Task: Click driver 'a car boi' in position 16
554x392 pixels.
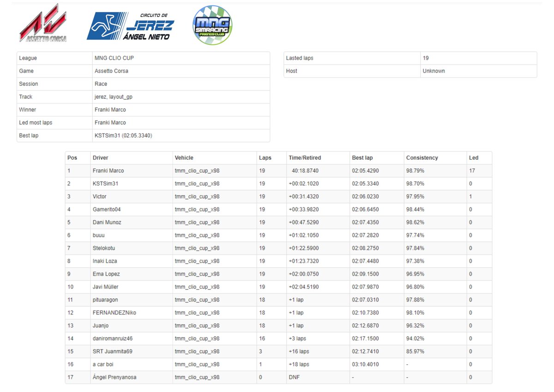Action: [104, 364]
